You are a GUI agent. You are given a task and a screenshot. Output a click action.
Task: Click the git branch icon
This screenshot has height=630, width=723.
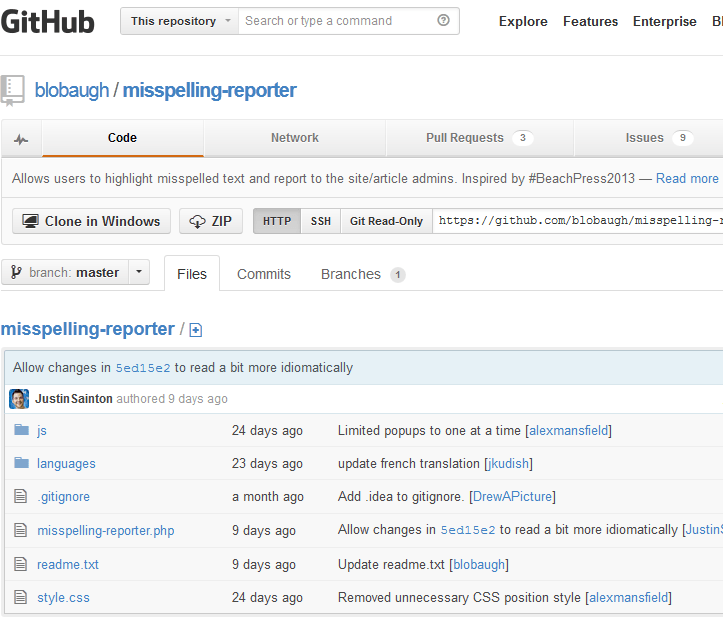pos(16,272)
